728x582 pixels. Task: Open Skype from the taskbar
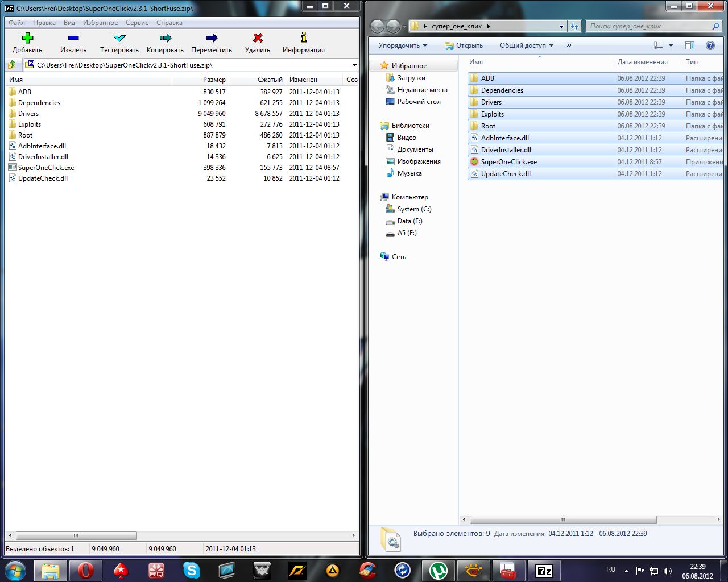point(192,570)
